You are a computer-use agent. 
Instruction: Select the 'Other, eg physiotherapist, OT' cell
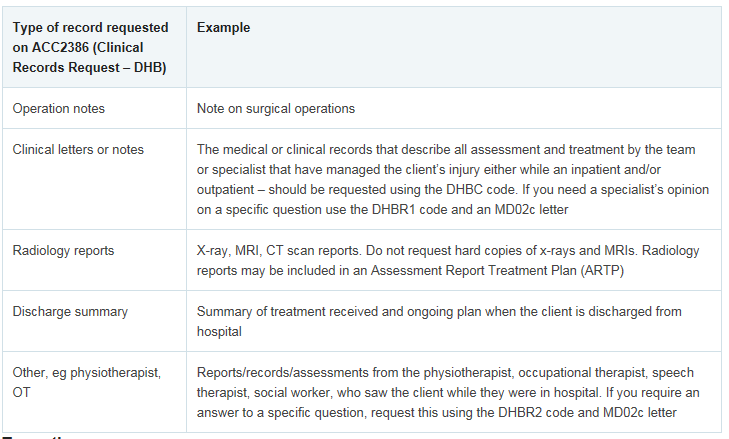coord(94,392)
